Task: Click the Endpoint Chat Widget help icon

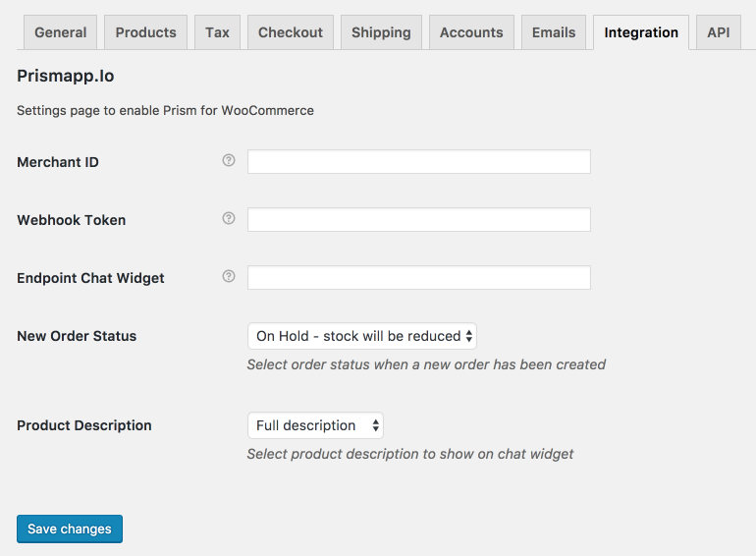Action: (x=229, y=276)
